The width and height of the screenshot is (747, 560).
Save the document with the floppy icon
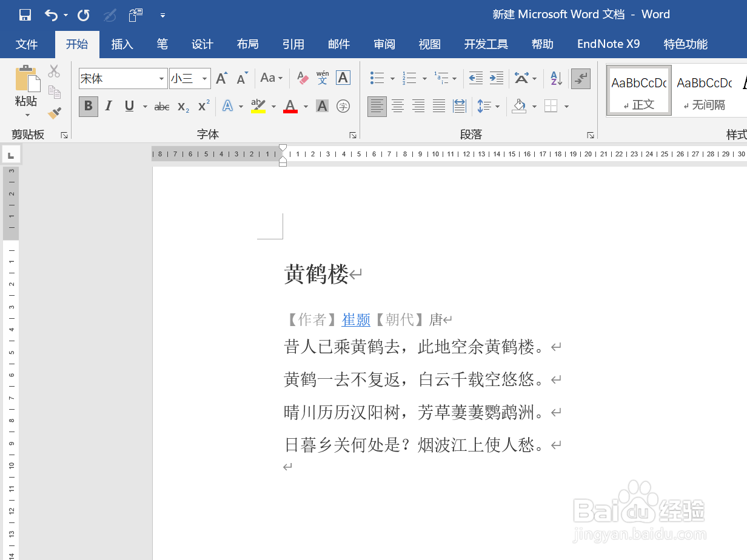coord(25,15)
